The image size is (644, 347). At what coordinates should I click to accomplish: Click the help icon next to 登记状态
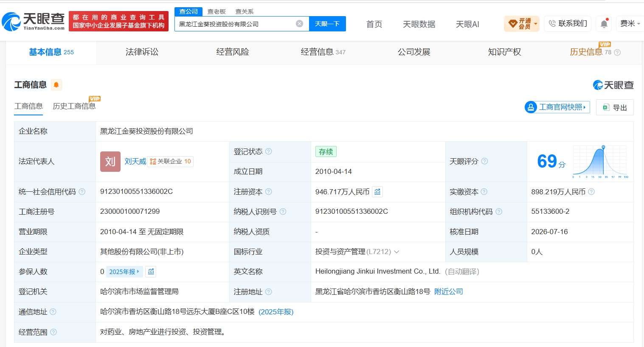[269, 151]
